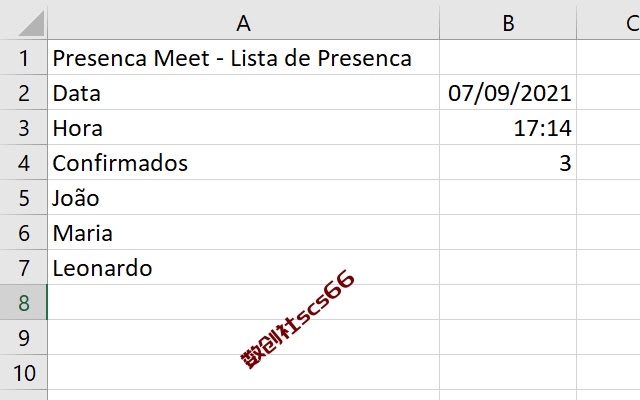This screenshot has height=400, width=640.
Task: Click the cell containing Maria
Action: pos(243,232)
